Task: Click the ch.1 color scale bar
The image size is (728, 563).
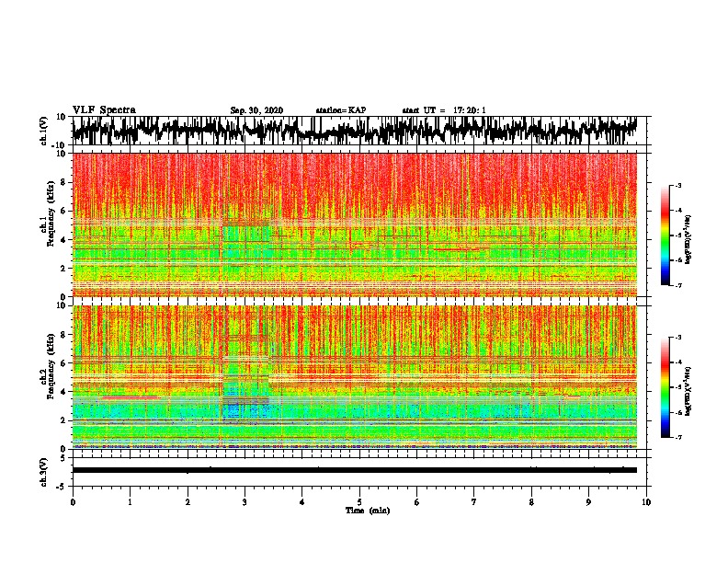Action: pyautogui.click(x=665, y=236)
